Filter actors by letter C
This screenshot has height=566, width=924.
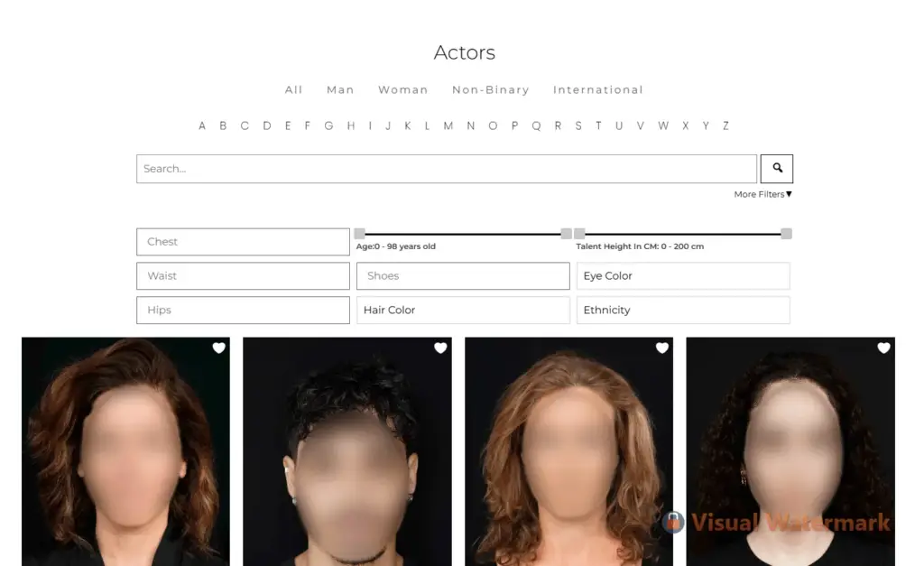click(x=245, y=125)
